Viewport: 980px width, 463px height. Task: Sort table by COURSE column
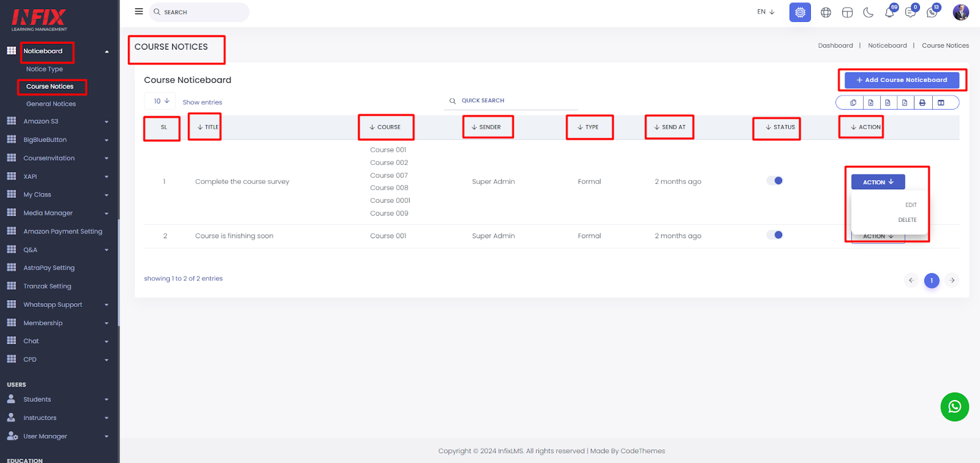[385, 127]
